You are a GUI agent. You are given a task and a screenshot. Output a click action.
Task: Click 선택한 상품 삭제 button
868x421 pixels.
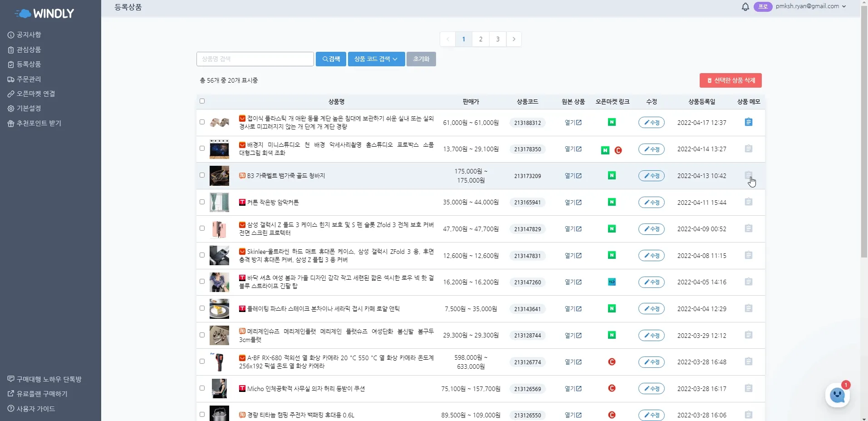731,80
